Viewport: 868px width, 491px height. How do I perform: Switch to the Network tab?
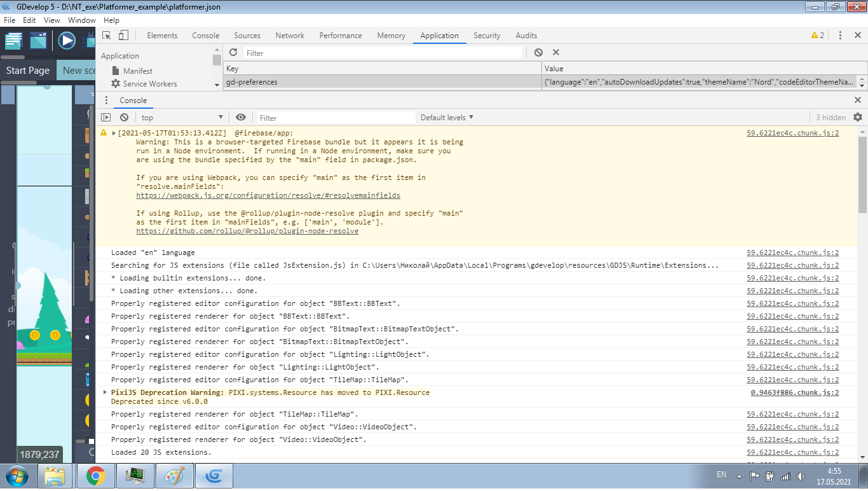pos(290,36)
